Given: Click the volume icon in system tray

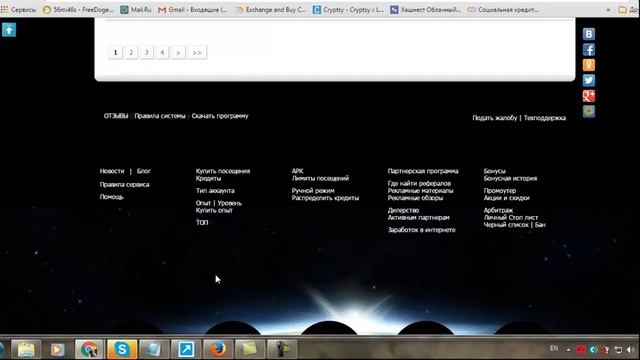Looking at the screenshot, I should 631,350.
